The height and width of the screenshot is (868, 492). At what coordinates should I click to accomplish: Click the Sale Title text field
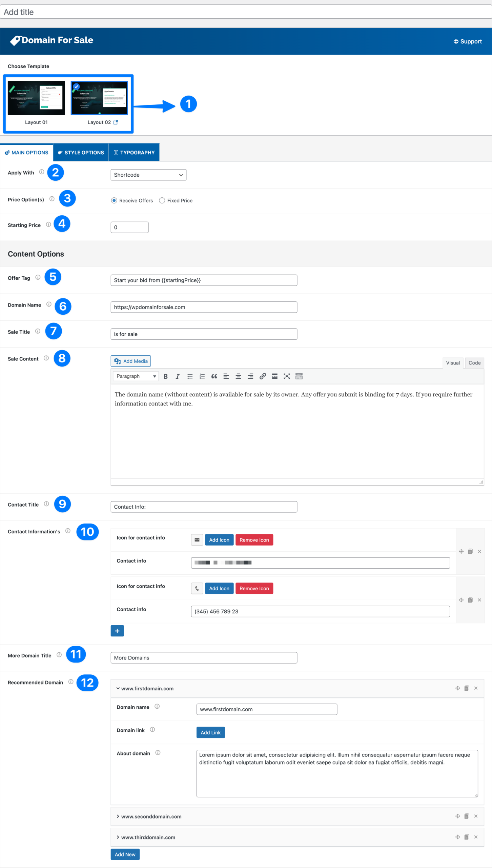204,334
